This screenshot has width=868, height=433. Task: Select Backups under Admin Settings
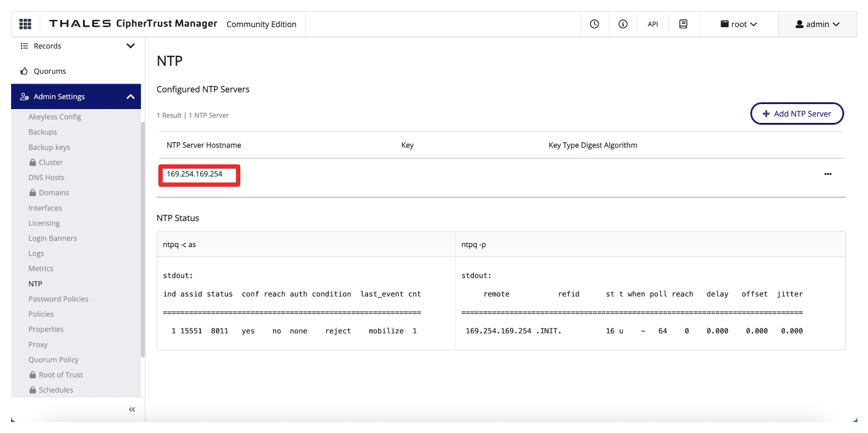coord(43,132)
